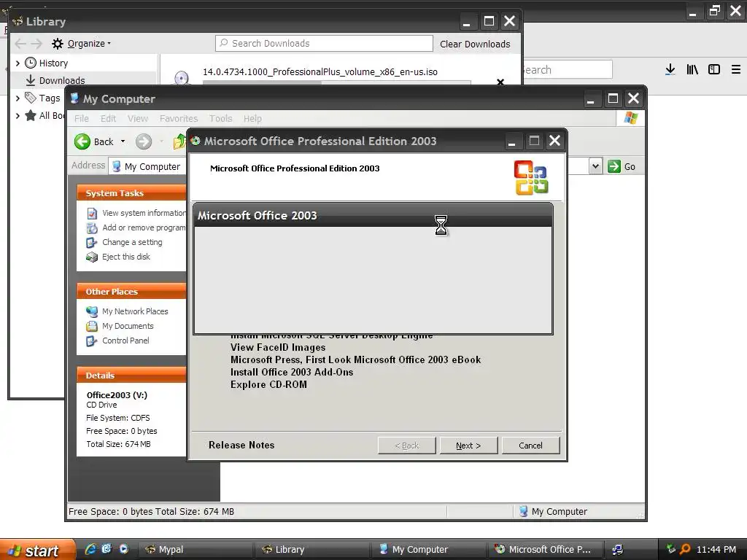Switch to Library taskbar button

(x=312, y=550)
